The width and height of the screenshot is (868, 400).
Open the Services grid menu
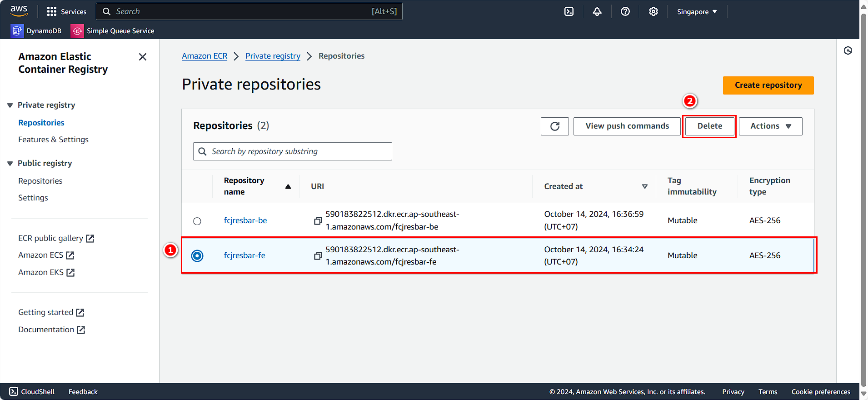[66, 11]
